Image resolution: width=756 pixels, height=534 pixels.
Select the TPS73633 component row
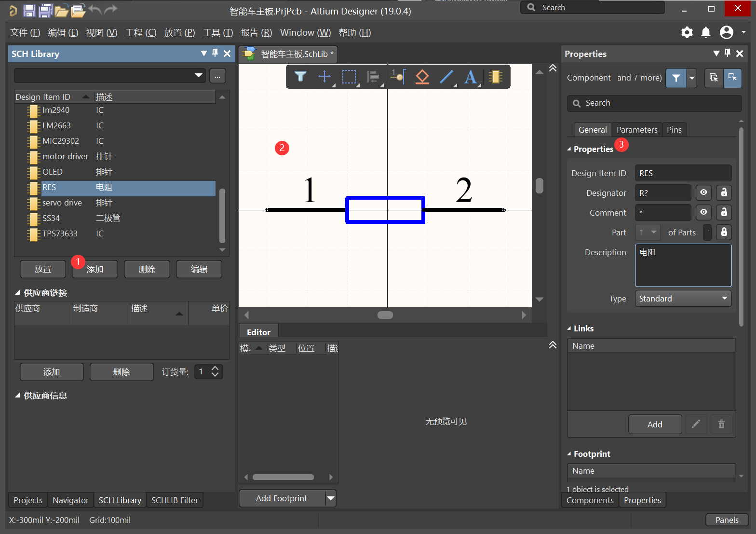[60, 233]
